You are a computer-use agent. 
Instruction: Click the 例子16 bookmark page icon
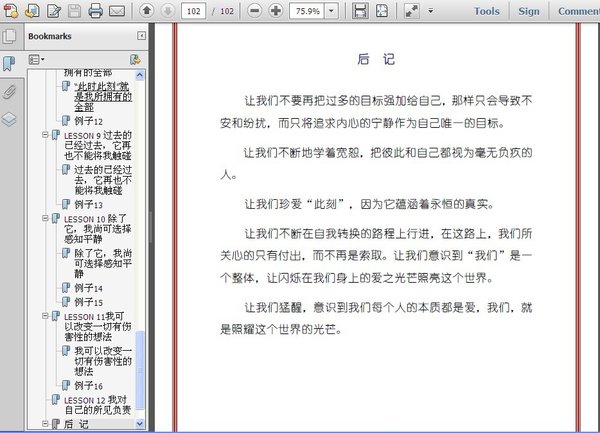[66, 385]
